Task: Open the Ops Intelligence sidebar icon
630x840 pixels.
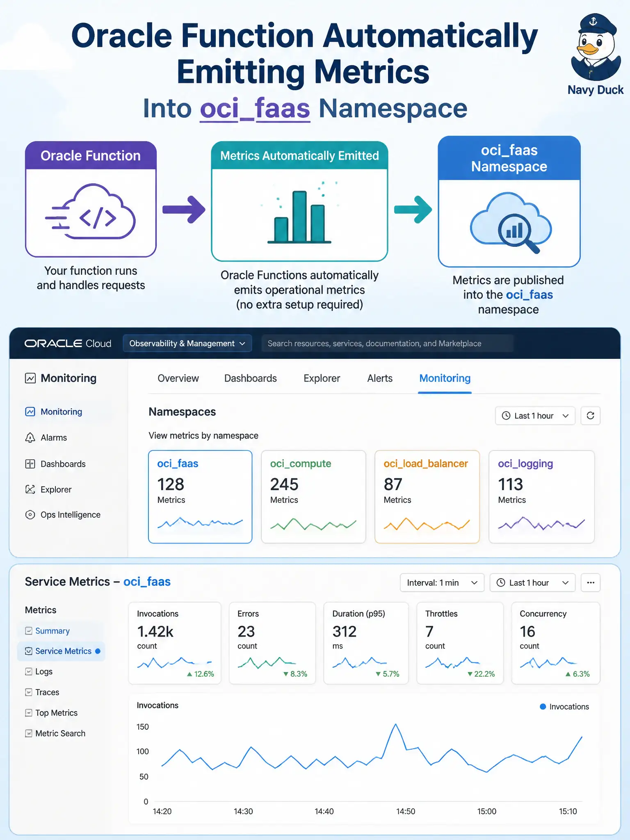Action: pos(30,515)
